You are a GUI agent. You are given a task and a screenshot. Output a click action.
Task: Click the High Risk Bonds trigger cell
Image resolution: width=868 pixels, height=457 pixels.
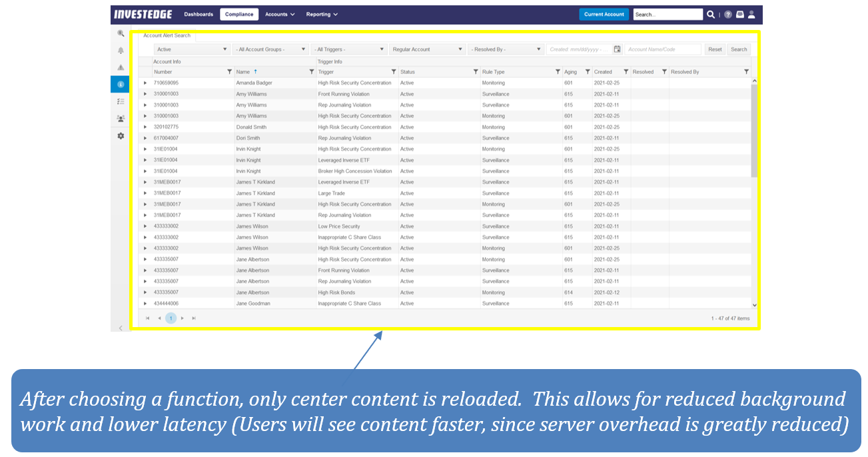pyautogui.click(x=357, y=292)
